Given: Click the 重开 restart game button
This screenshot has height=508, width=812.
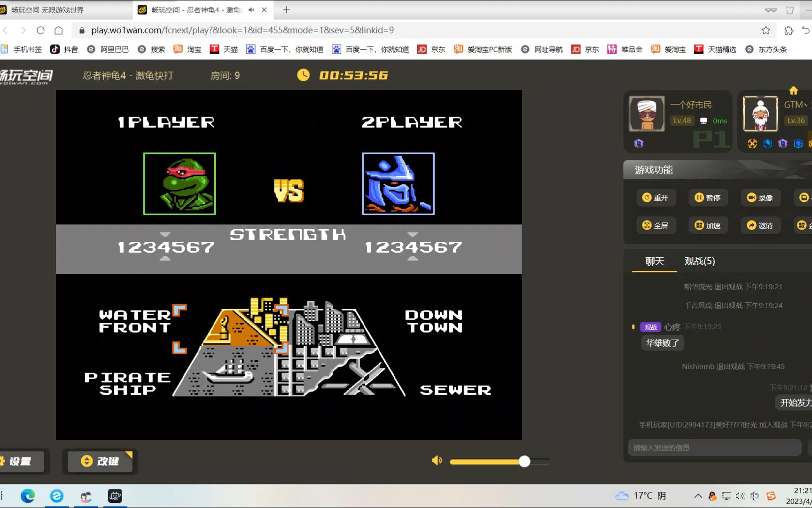Looking at the screenshot, I should (656, 198).
